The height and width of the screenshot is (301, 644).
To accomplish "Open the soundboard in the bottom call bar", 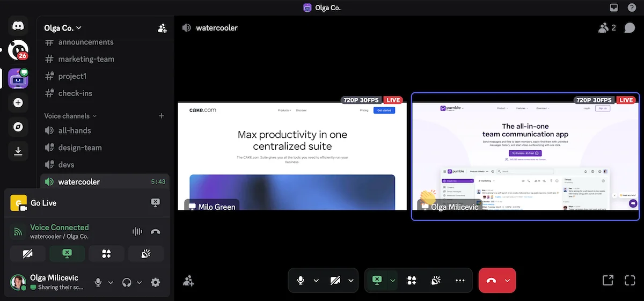I will coord(436,280).
